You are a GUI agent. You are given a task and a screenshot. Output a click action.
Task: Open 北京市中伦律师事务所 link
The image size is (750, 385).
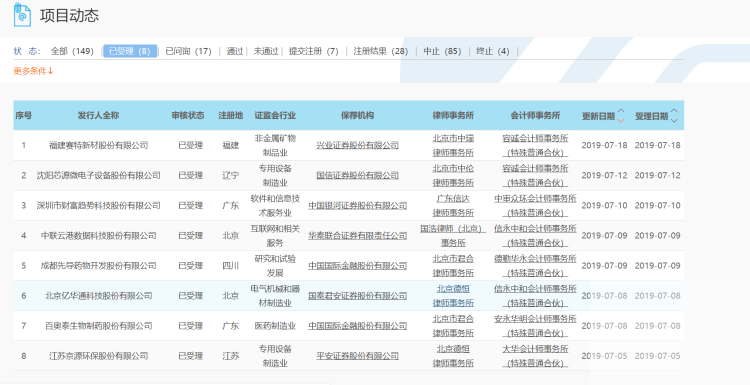click(453, 176)
